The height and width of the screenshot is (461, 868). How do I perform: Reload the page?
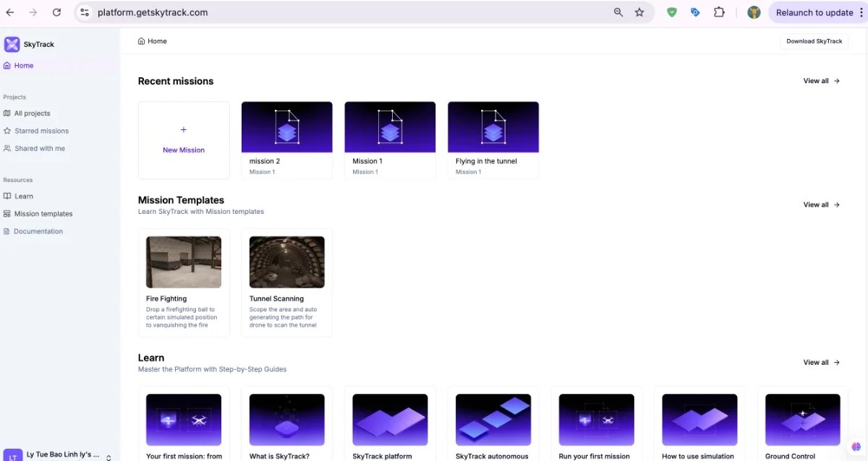(x=57, y=12)
